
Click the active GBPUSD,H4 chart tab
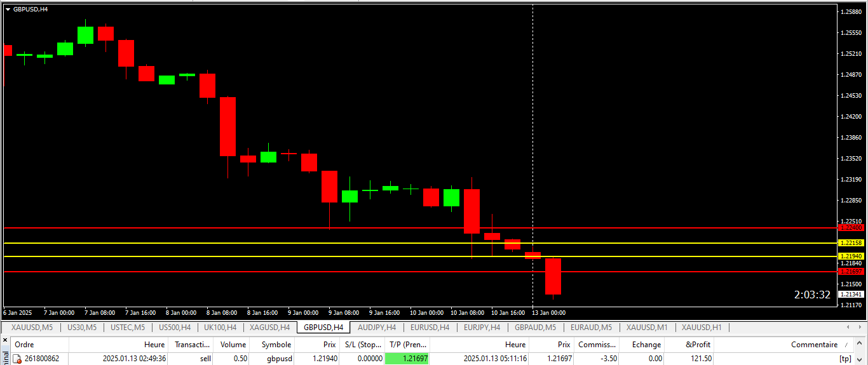[323, 328]
